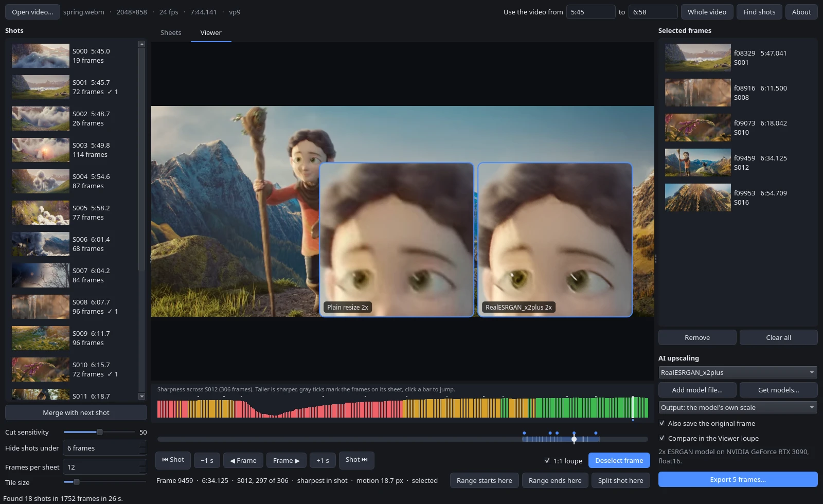The height and width of the screenshot is (504, 823).
Task: Set Range ends here
Action: point(555,481)
